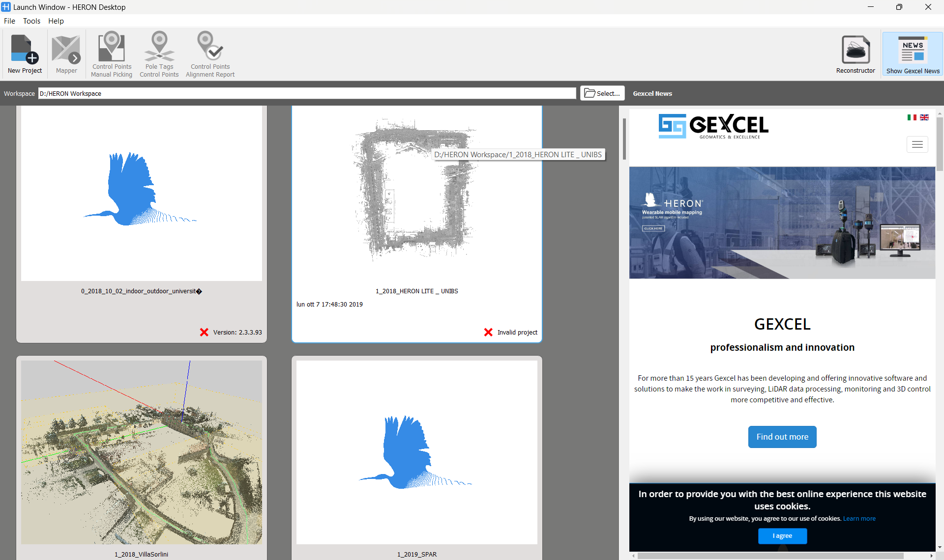Open the Help menu
Screen dimensions: 944x560
[56, 21]
